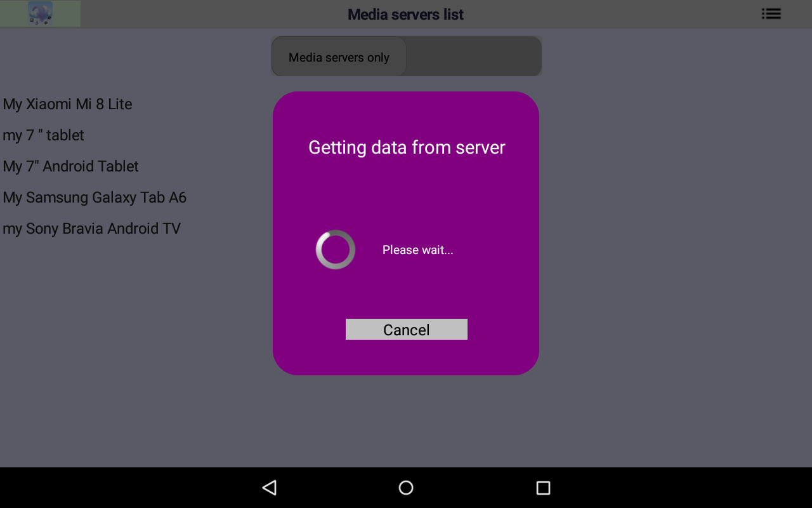Click the Getting data from server heading
Image resolution: width=812 pixels, height=508 pixels.
407,147
